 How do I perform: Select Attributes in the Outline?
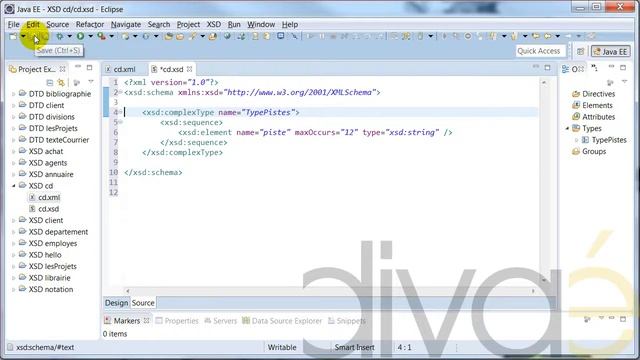click(x=593, y=117)
